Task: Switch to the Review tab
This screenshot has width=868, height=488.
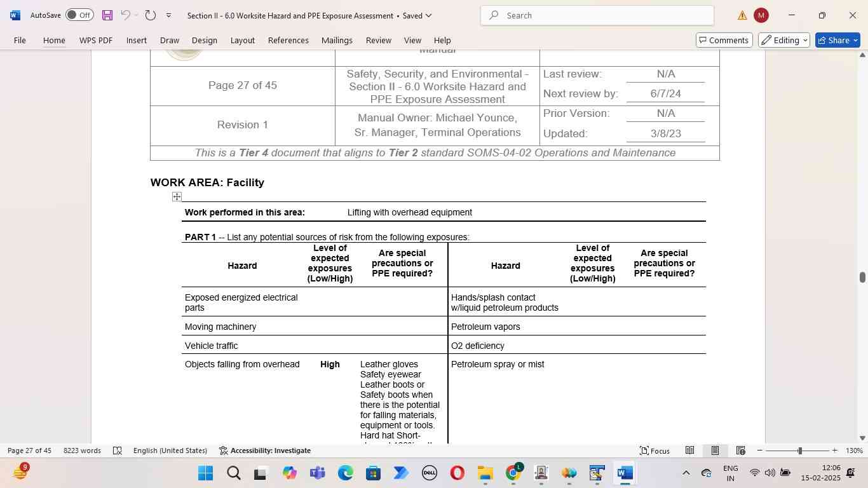Action: pyautogui.click(x=379, y=40)
